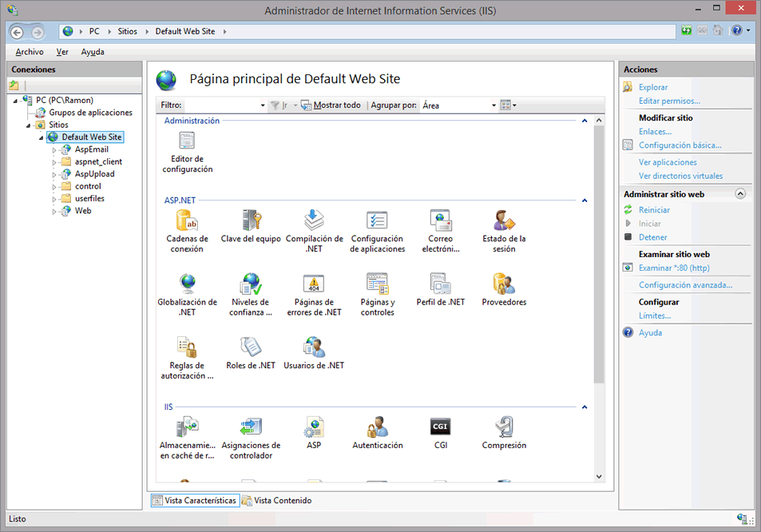Open Enlaces action link

[x=656, y=132]
